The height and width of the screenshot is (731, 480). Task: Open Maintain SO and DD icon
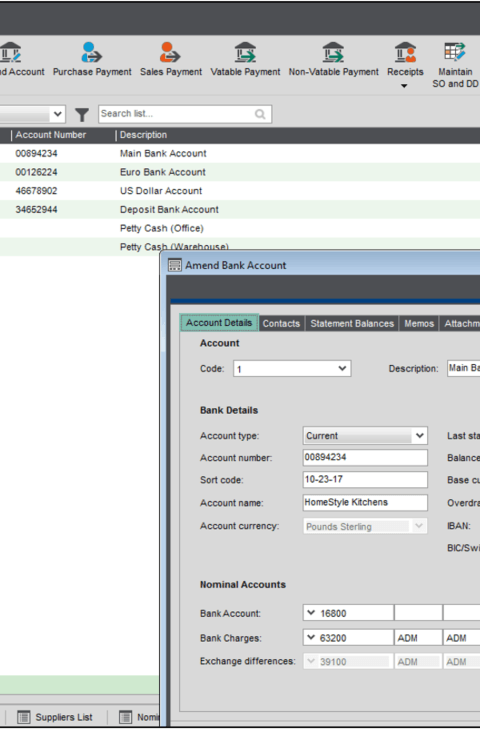[455, 52]
